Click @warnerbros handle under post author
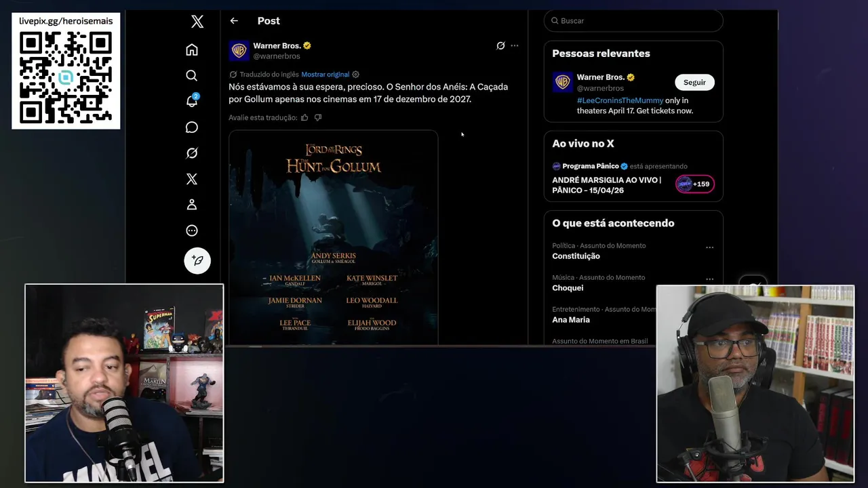Viewport: 868px width, 488px height. click(277, 56)
